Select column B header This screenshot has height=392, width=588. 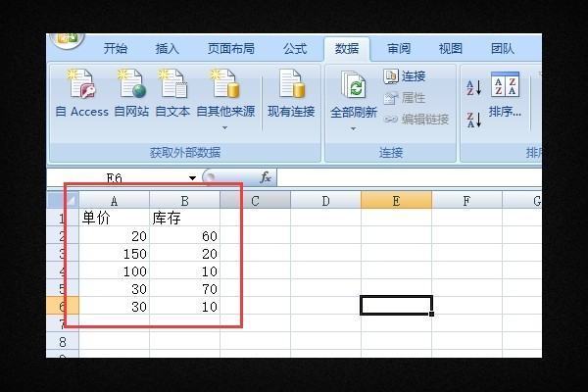(x=184, y=201)
